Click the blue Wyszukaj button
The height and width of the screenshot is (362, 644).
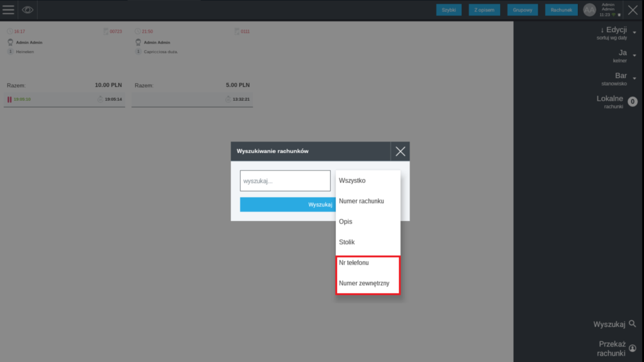(x=287, y=205)
